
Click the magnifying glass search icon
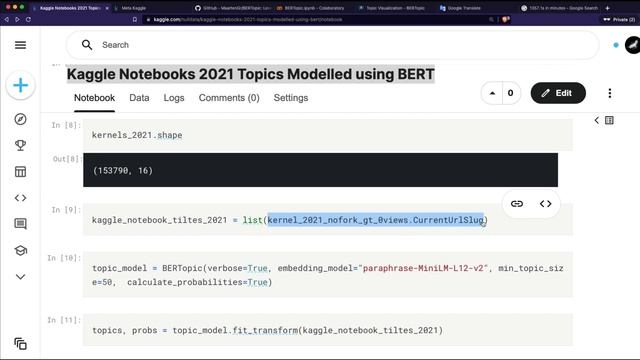87,45
